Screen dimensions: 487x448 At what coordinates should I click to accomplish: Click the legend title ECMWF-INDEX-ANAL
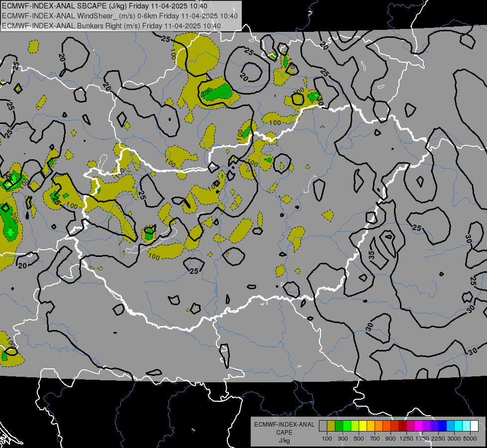tap(284, 425)
